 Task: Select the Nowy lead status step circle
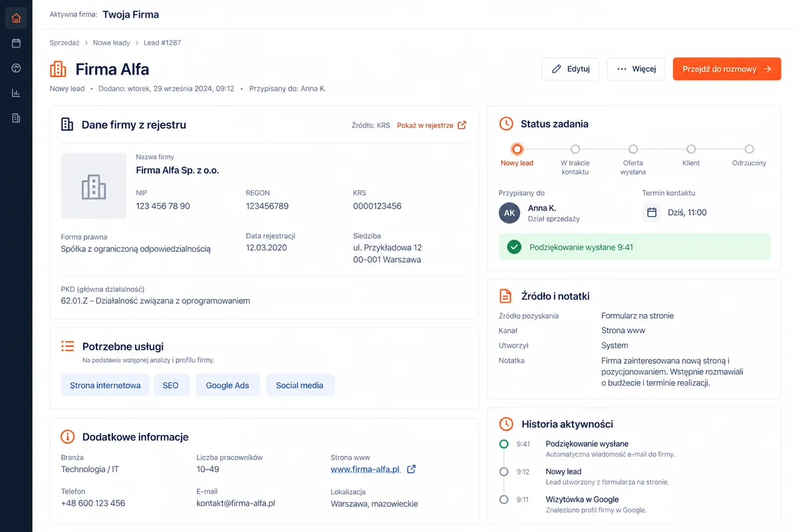[517, 149]
